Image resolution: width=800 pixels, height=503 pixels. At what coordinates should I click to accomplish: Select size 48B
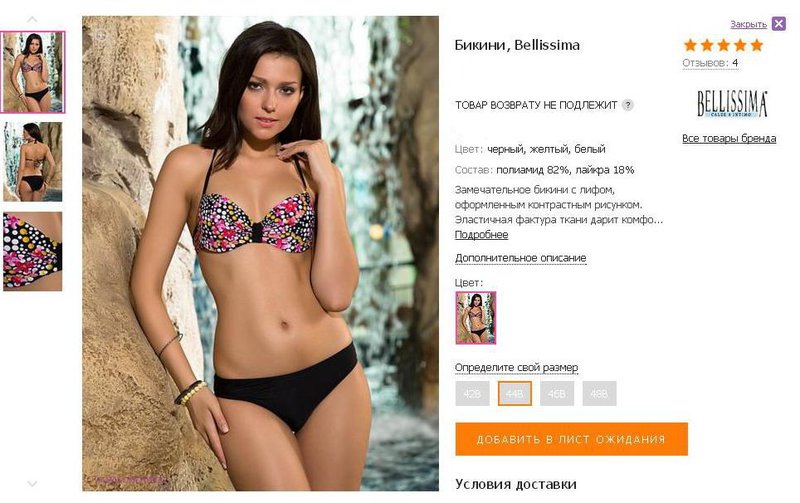[599, 393]
